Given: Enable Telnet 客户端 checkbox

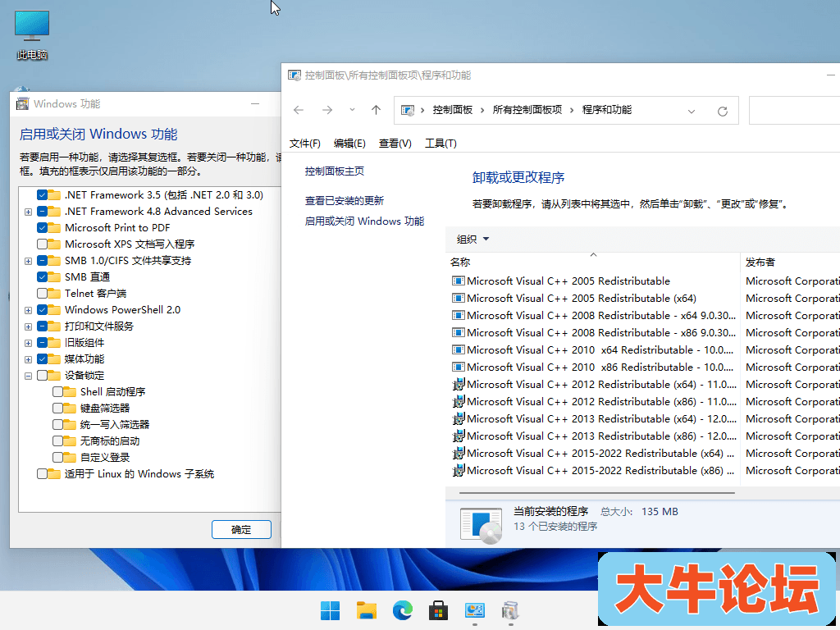Looking at the screenshot, I should click(x=43, y=293).
